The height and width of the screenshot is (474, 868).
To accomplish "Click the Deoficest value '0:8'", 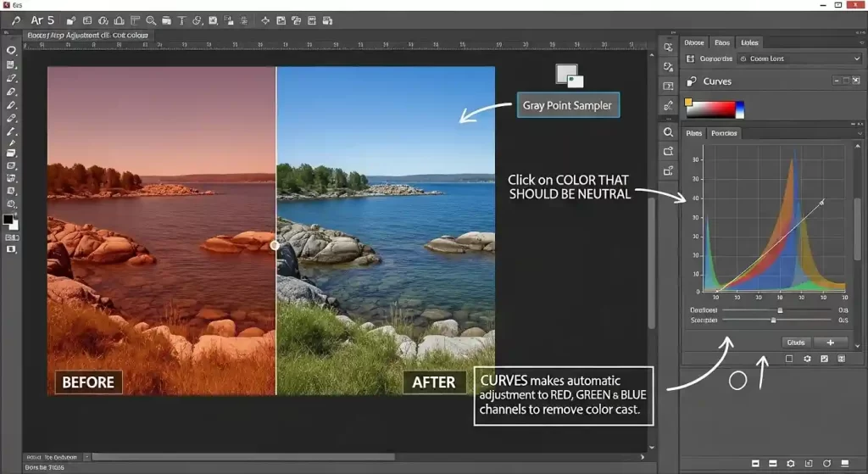I will (x=843, y=310).
